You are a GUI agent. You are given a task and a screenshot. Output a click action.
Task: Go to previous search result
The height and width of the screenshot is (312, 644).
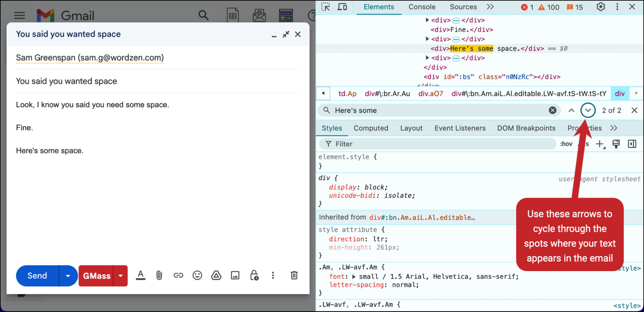(x=571, y=110)
